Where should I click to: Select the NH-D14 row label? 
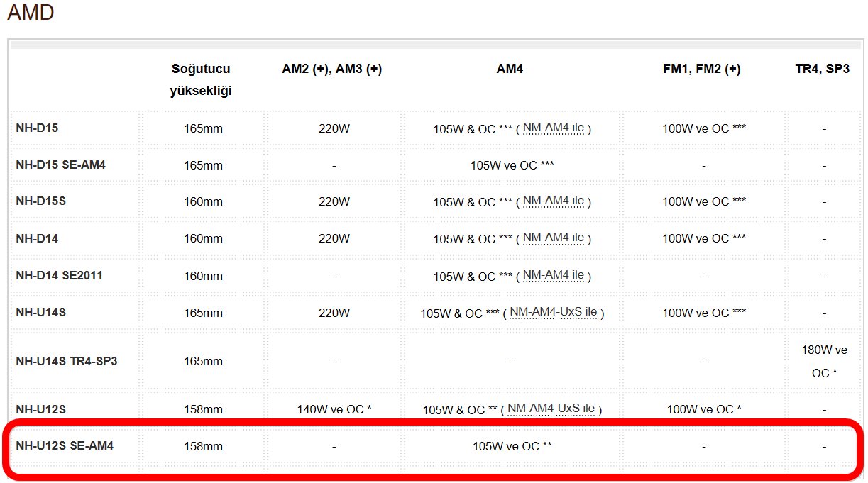tap(37, 238)
